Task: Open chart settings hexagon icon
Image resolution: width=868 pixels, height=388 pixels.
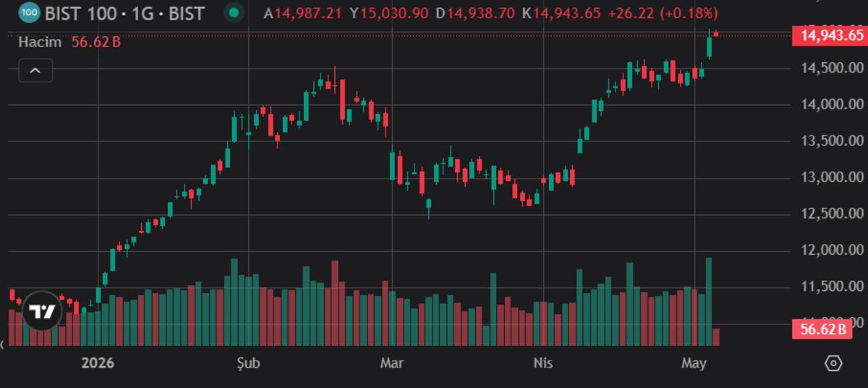Action: pos(833,363)
